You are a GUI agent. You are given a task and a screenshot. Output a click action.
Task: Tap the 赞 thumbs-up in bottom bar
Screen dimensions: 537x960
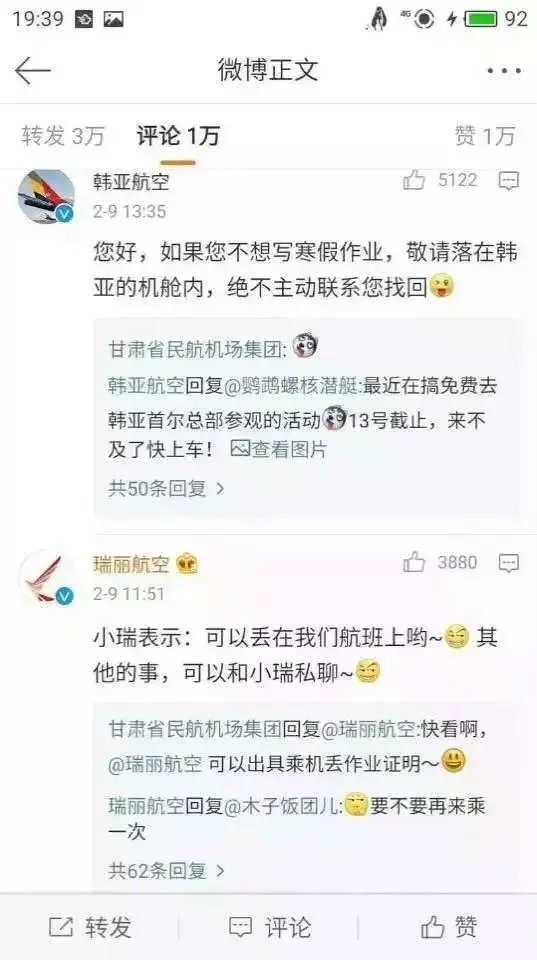click(x=449, y=927)
